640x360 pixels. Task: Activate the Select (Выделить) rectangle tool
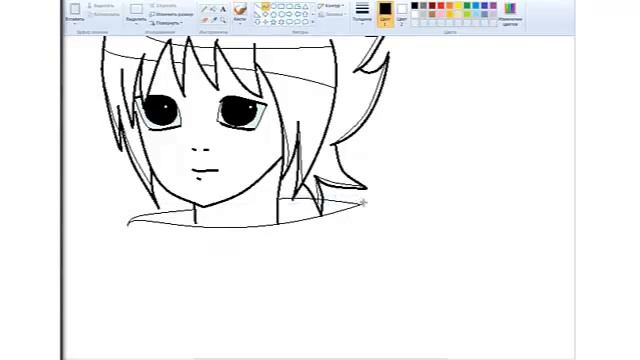(136, 9)
